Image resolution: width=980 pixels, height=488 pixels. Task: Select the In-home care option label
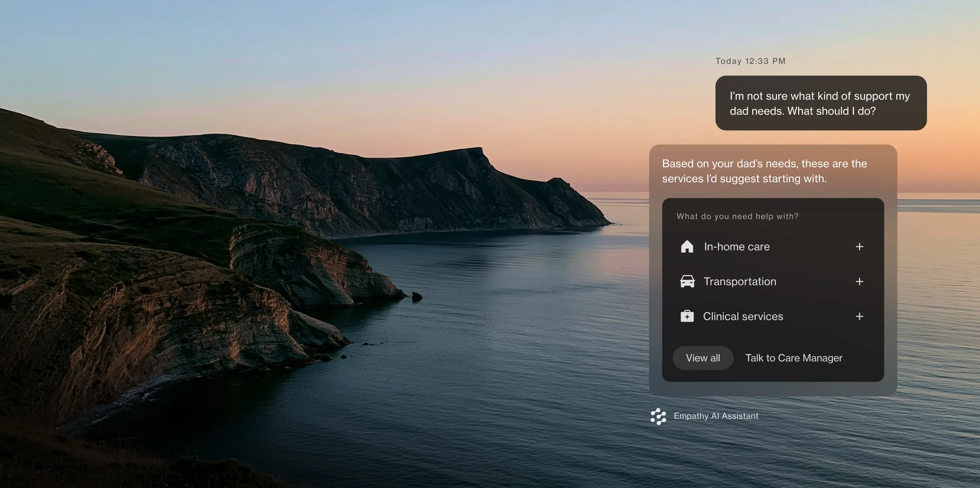tap(737, 247)
